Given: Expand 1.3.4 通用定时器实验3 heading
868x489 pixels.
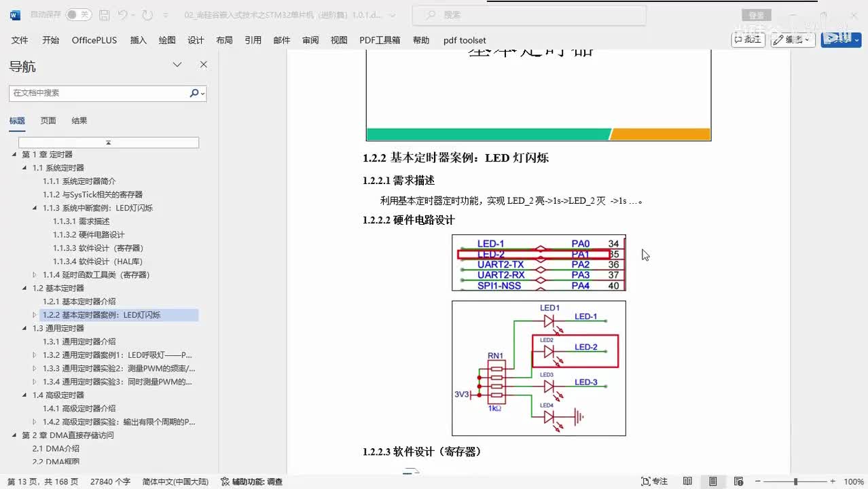Looking at the screenshot, I should 35,382.
